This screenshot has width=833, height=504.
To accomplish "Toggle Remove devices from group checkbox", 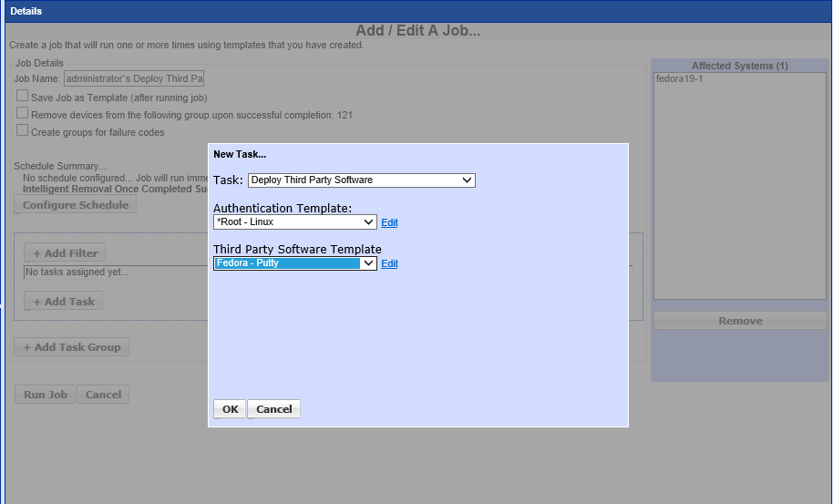I will point(23,114).
